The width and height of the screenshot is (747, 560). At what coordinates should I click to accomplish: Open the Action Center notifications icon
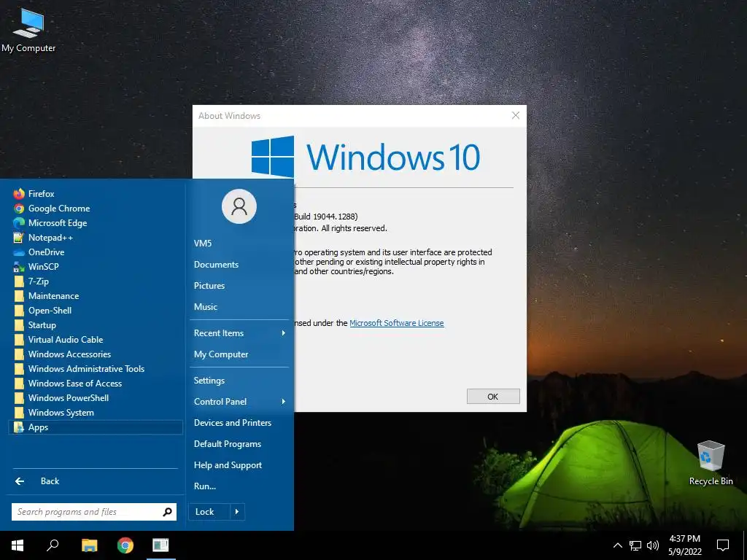723,545
